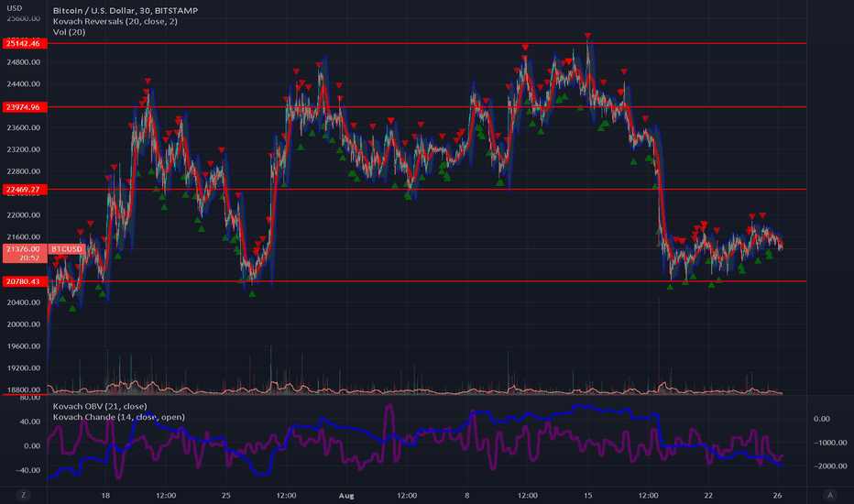Click the 24400.00 price scale value
This screenshot has height=504, width=854.
click(x=24, y=84)
